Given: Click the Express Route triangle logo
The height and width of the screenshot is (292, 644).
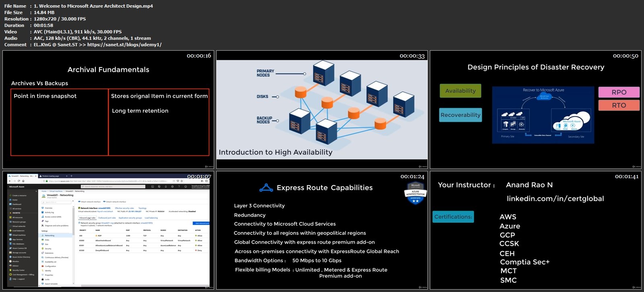Looking at the screenshot, I should pyautogui.click(x=266, y=188).
